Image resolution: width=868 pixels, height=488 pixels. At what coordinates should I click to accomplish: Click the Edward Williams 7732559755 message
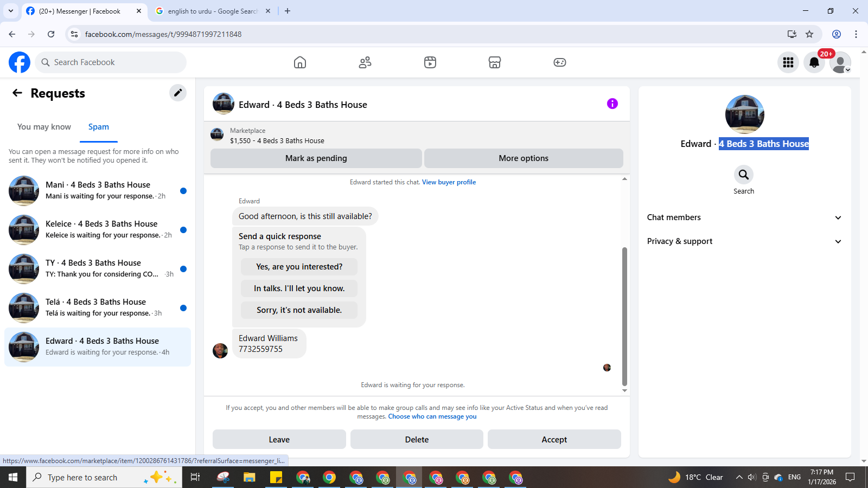point(269,343)
